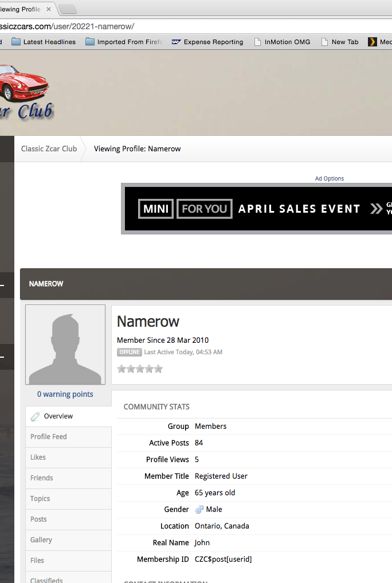Screen dimensions: 392x583
Task: Click the MINI April Sales Event banner
Action: click(256, 209)
